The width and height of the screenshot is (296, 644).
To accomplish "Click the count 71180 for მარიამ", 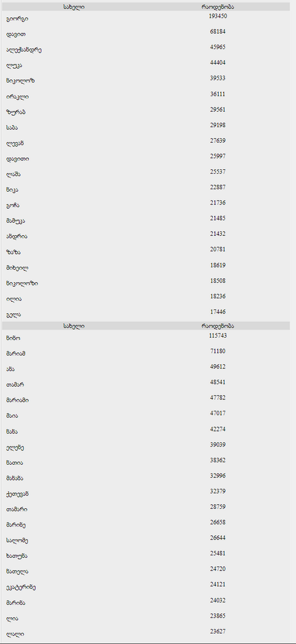I will click(x=217, y=351).
